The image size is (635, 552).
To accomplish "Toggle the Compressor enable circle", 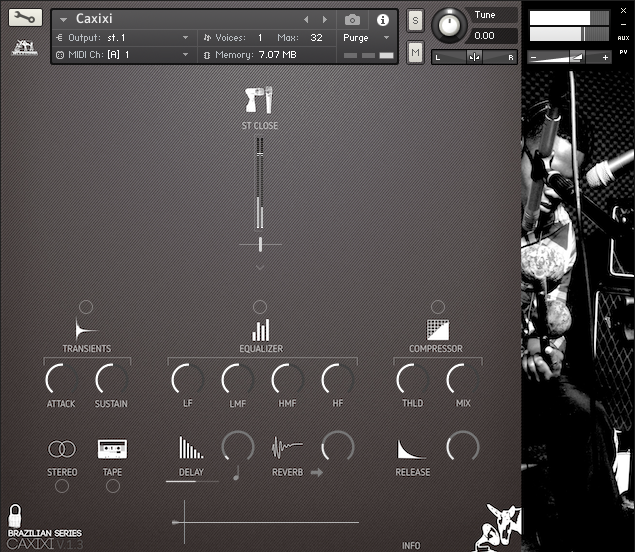I will (437, 307).
